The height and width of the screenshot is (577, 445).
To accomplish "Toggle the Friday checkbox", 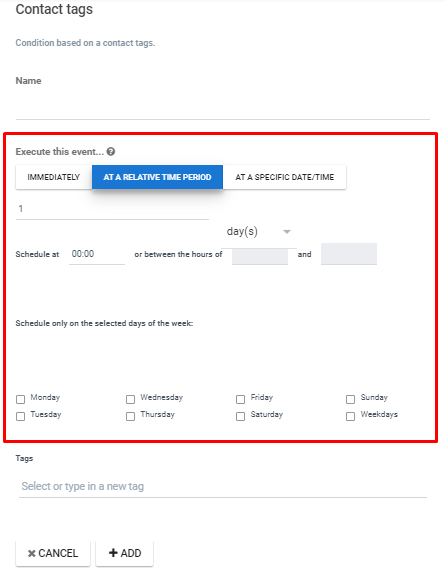I will pos(240,399).
